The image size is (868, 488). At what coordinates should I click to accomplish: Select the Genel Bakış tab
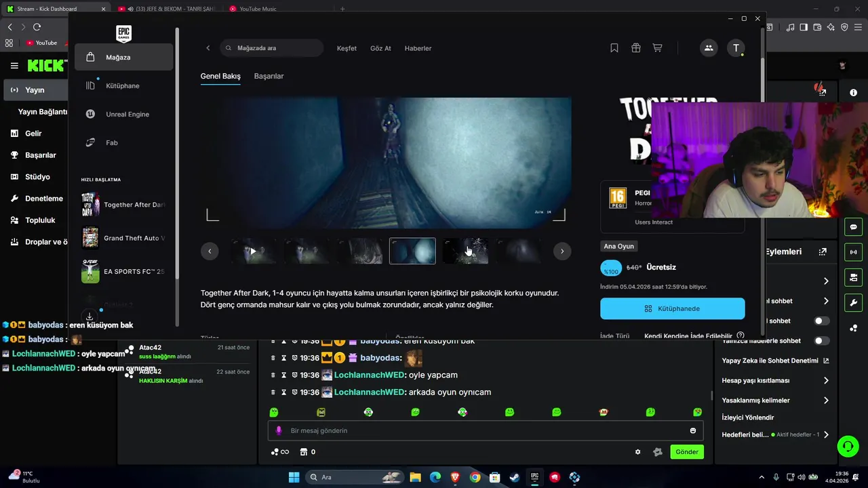click(220, 76)
